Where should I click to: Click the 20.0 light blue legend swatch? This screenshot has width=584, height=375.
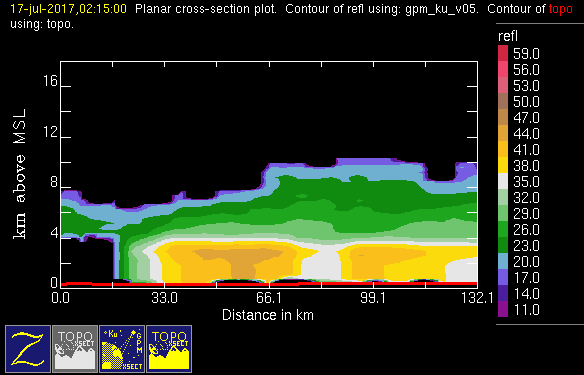click(503, 261)
